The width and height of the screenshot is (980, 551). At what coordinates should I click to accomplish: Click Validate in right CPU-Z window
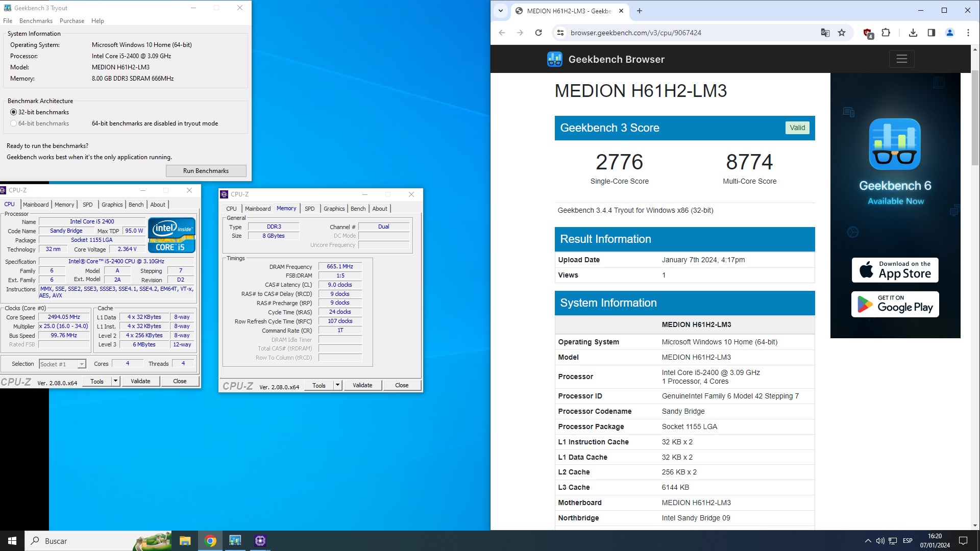(362, 385)
